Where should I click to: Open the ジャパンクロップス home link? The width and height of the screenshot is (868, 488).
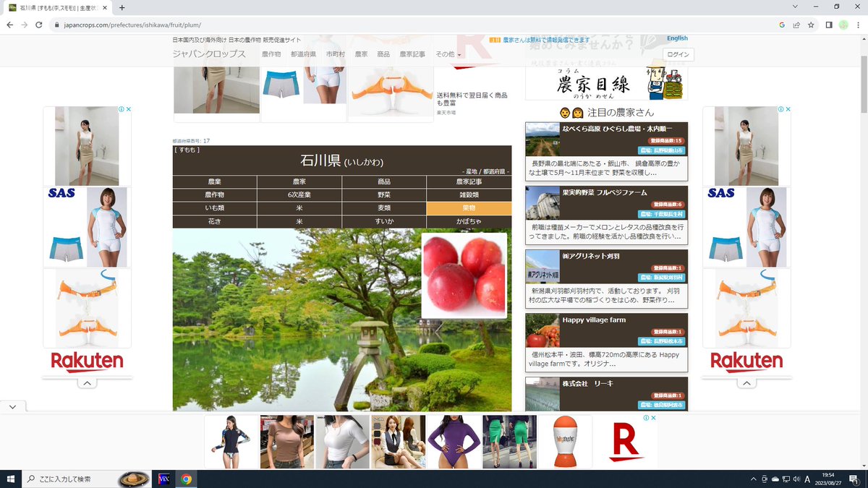tap(209, 54)
